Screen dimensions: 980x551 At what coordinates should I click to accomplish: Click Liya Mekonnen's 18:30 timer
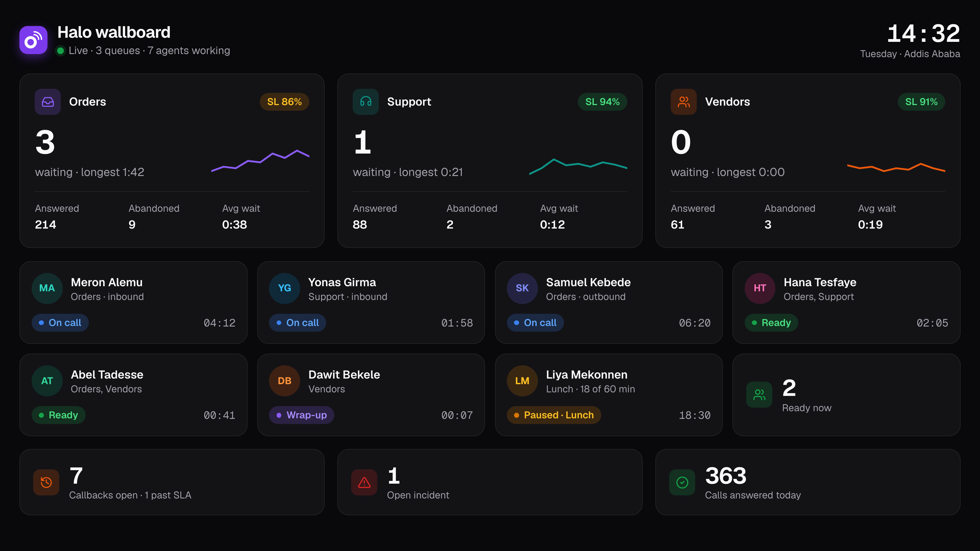pos(695,415)
